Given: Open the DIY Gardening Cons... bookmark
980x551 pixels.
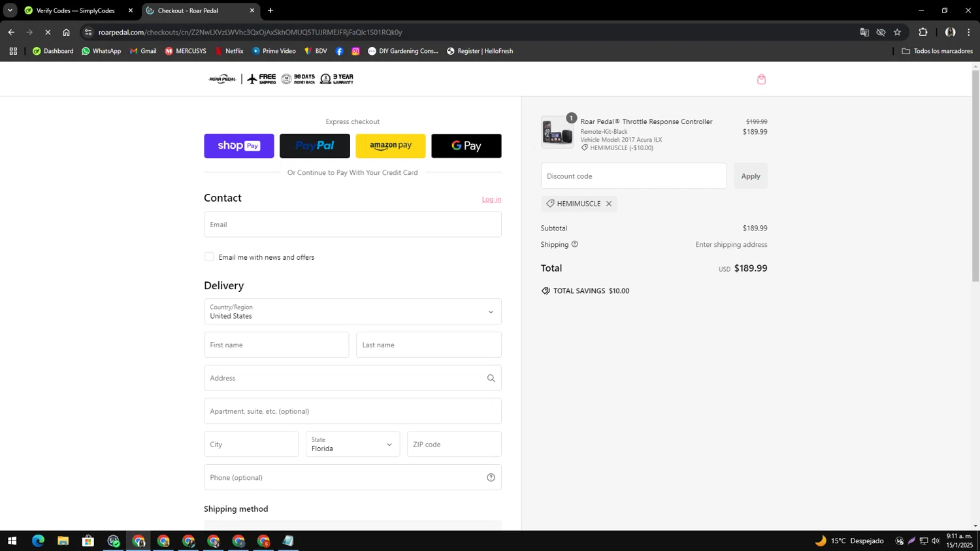Looking at the screenshot, I should tap(403, 51).
